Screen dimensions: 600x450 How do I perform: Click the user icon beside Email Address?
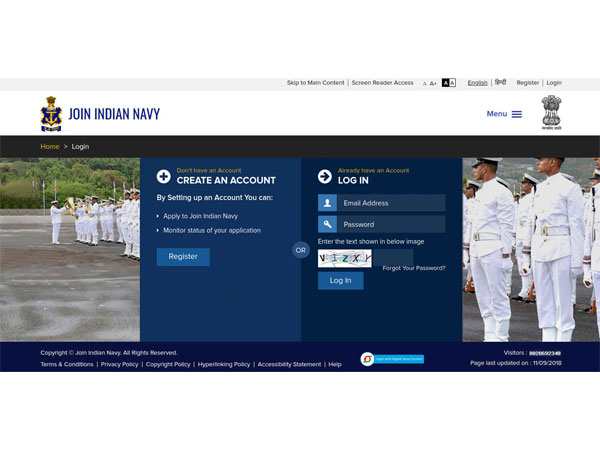click(327, 203)
